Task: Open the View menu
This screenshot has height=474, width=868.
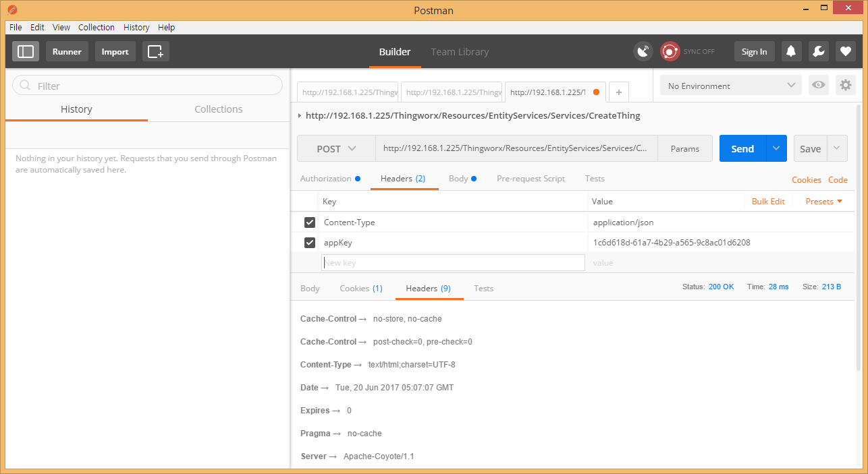Action: pos(61,28)
